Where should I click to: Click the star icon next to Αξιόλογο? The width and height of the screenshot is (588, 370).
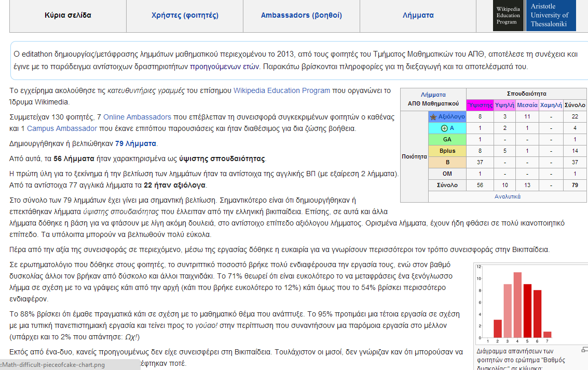433,117
